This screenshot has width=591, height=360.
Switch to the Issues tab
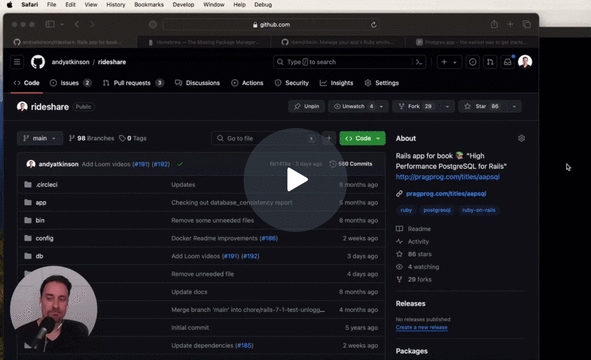pyautogui.click(x=71, y=83)
